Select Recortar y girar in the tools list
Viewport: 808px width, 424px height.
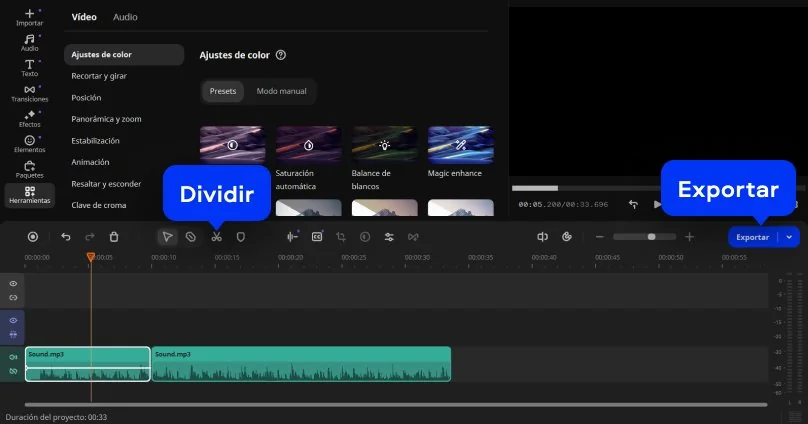pyautogui.click(x=99, y=76)
